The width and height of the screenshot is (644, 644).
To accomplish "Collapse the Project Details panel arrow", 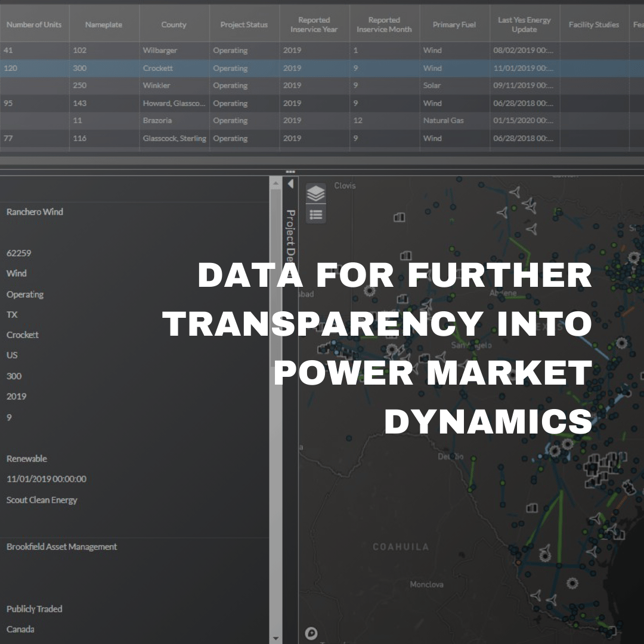I will tap(291, 184).
